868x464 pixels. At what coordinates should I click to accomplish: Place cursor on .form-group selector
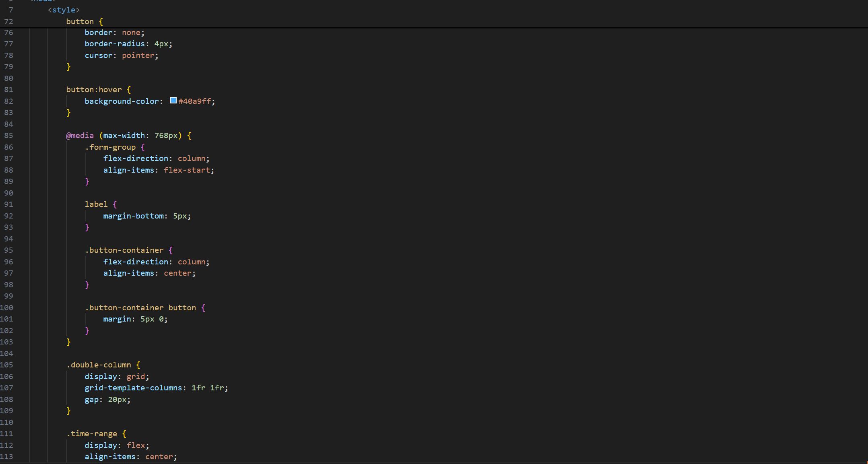coord(111,147)
